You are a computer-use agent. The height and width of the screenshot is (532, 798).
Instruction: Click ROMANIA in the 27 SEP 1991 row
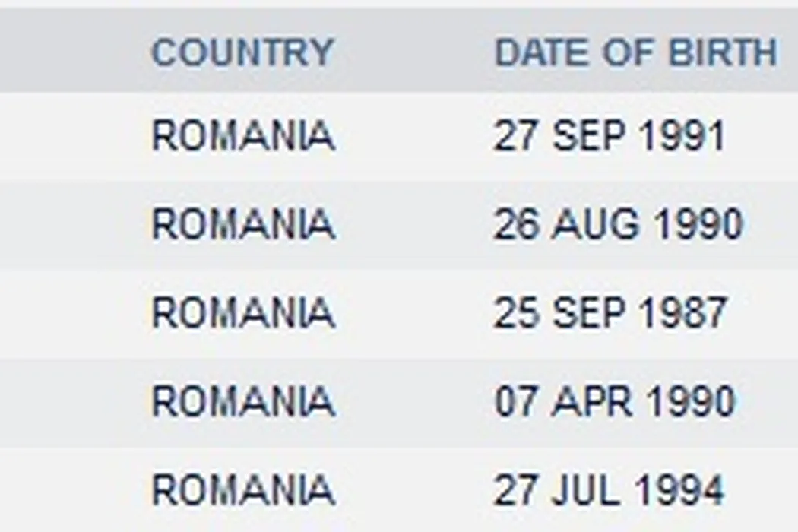pos(243,137)
